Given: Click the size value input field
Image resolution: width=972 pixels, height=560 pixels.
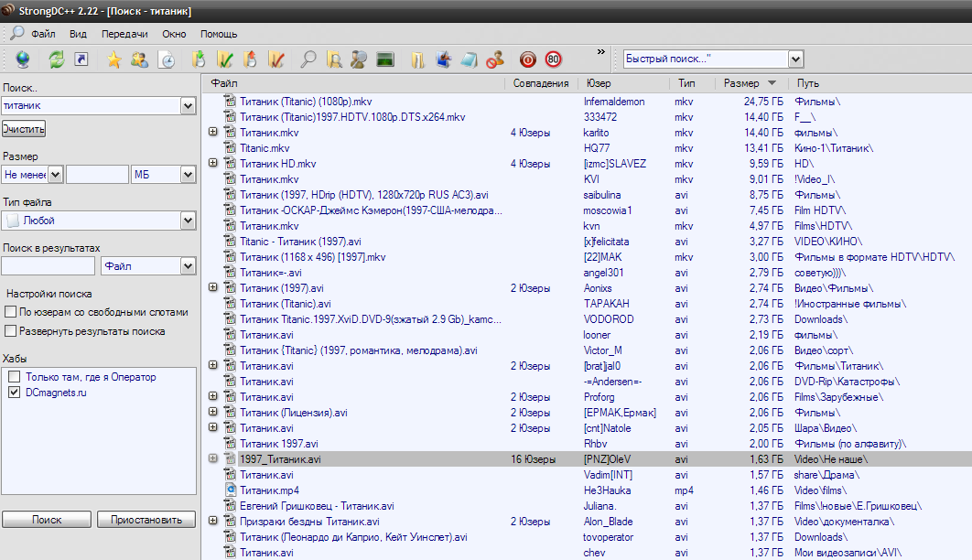Looking at the screenshot, I should [97, 174].
